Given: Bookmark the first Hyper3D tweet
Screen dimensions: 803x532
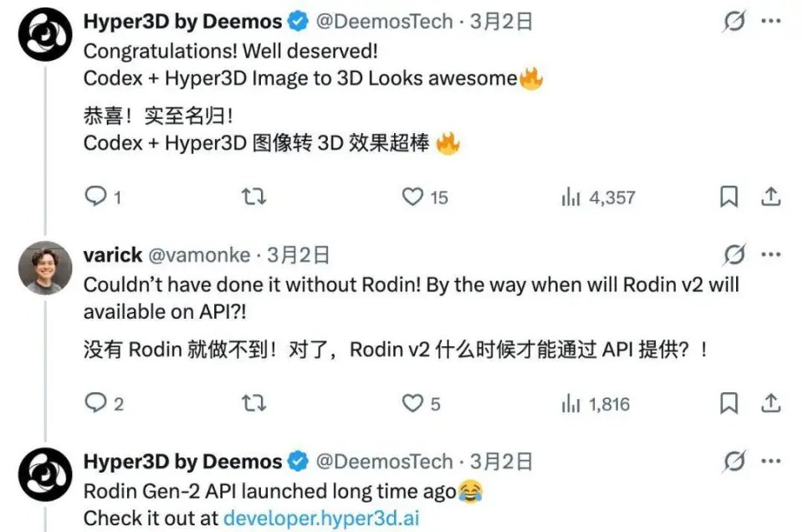Looking at the screenshot, I should 729,197.
